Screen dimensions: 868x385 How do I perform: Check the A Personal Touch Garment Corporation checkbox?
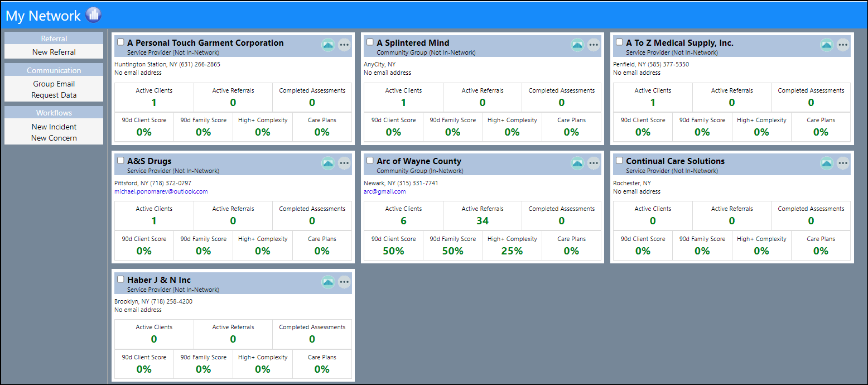tap(120, 42)
